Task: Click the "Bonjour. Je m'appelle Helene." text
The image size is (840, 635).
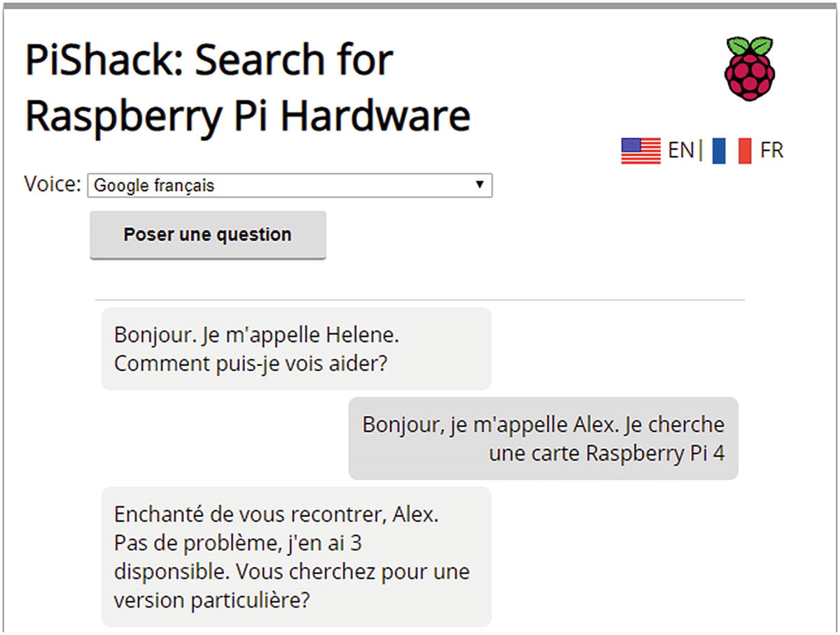Action: 256,335
